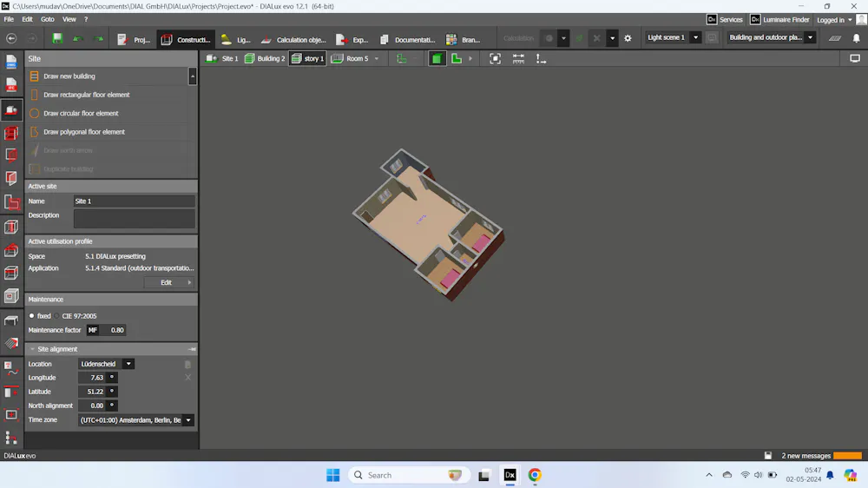This screenshot has width=868, height=488.
Task: Switch to the Construction mode tab
Action: pos(186,39)
